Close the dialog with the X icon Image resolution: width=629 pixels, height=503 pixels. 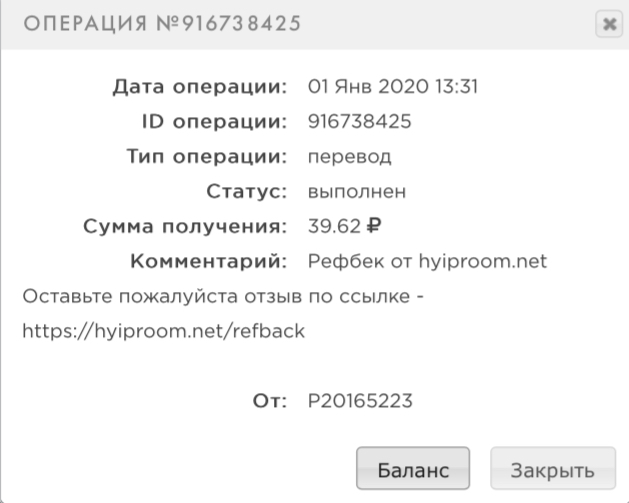[609, 24]
